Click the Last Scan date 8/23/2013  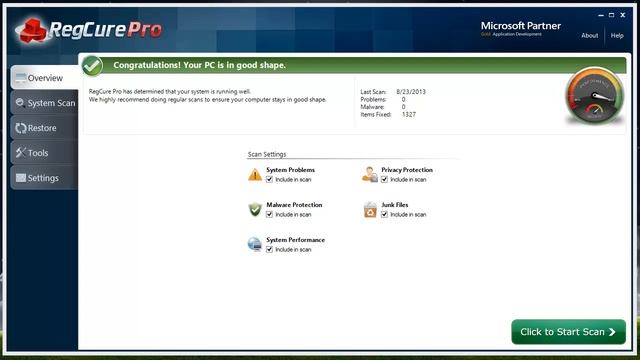tap(411, 92)
